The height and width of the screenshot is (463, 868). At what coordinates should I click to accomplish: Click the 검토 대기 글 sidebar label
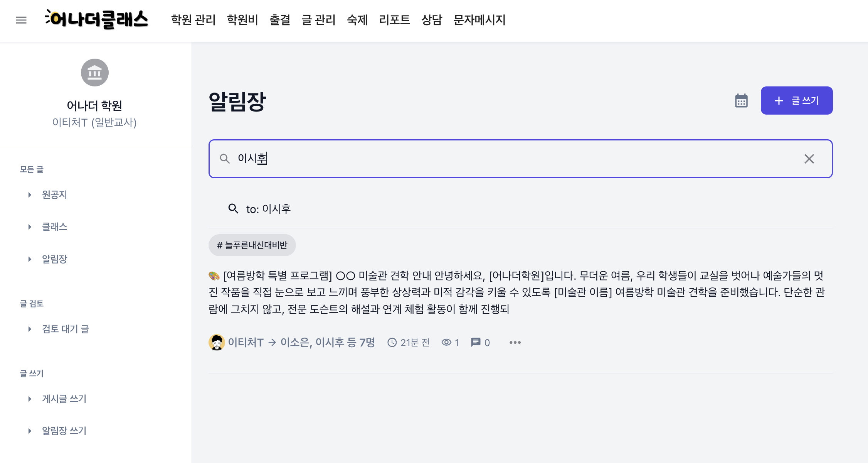(66, 329)
